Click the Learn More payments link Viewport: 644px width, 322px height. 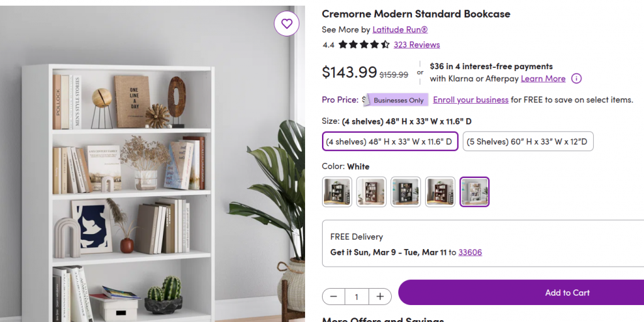(543, 79)
